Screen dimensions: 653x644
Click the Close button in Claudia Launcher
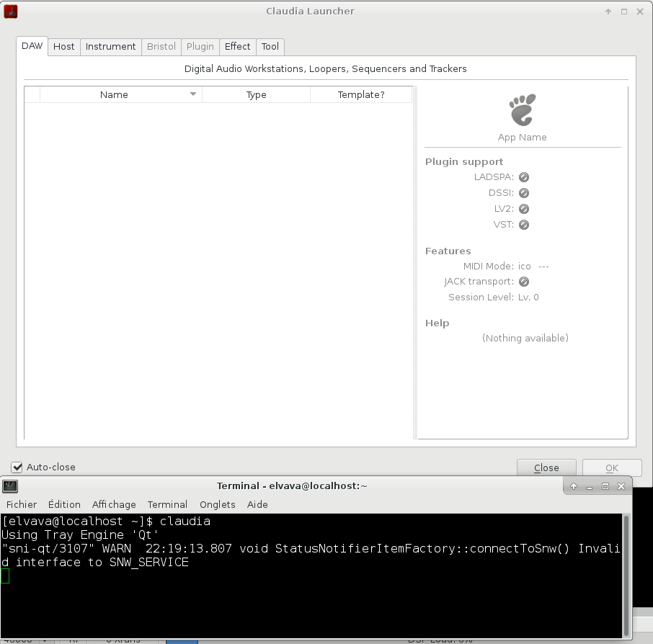pos(546,468)
